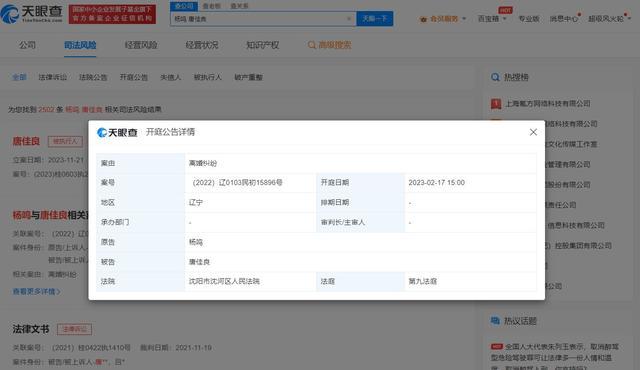
Task: Switch to the 经营风险 tab
Action: pyautogui.click(x=141, y=45)
